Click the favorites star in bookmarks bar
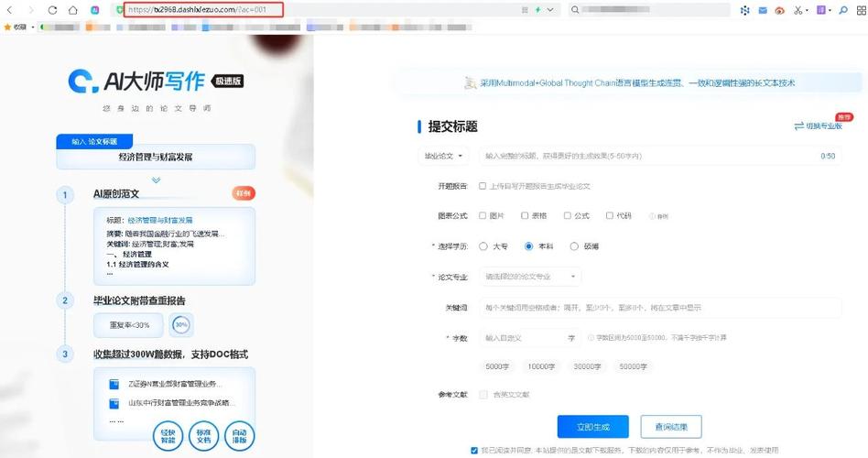The image size is (868, 458). coord(7,27)
